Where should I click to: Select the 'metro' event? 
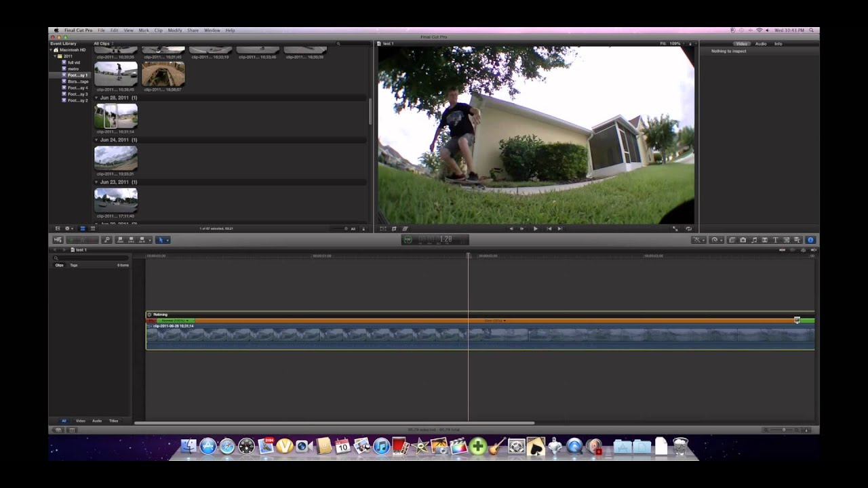(x=73, y=68)
